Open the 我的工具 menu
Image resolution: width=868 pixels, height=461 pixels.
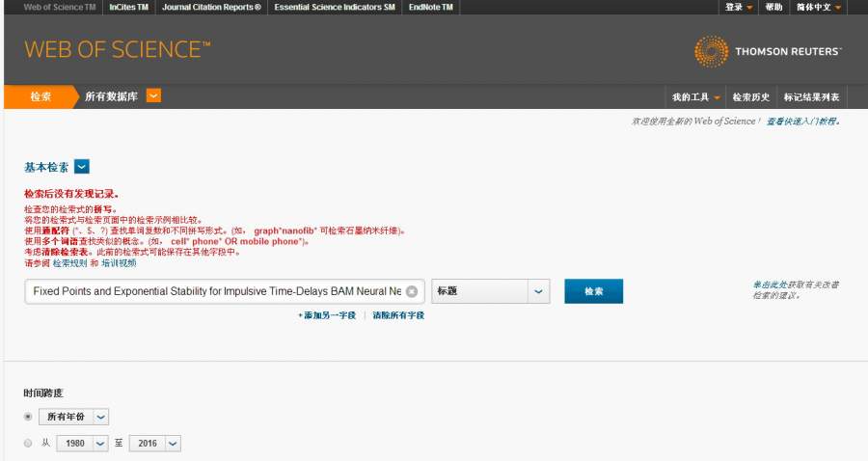(x=695, y=97)
